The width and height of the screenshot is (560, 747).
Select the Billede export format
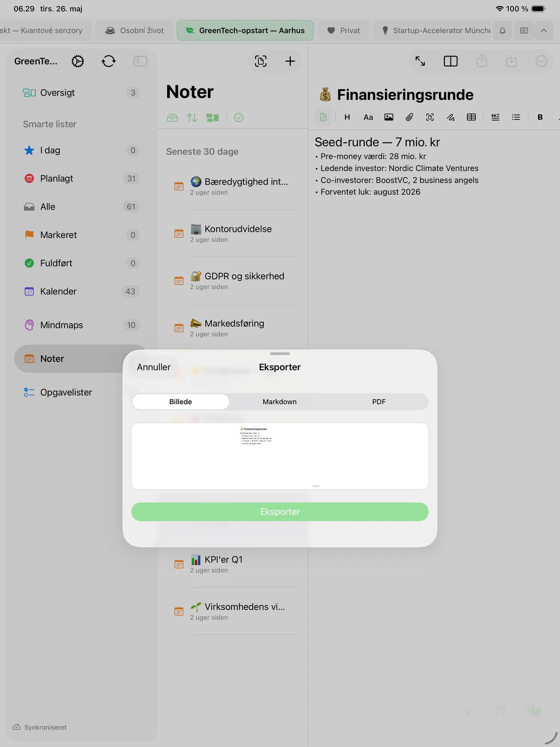[x=180, y=402]
